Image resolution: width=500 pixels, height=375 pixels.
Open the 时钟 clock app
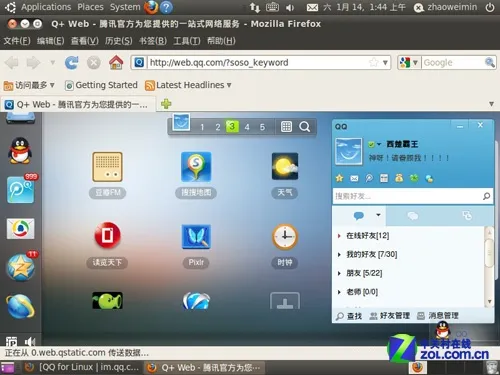point(285,237)
